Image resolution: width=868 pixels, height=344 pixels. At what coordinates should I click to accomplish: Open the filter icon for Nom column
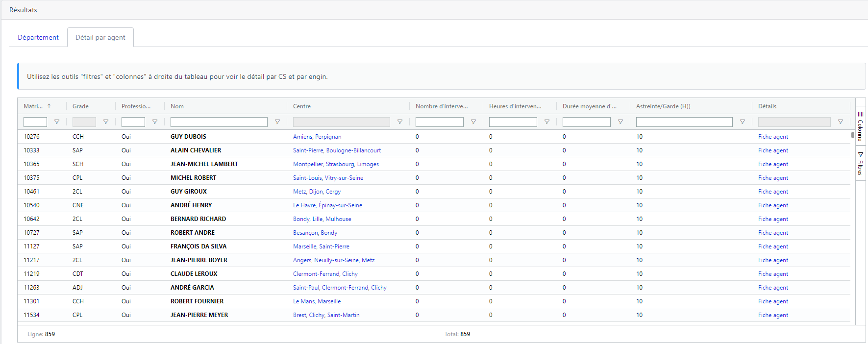click(x=277, y=122)
